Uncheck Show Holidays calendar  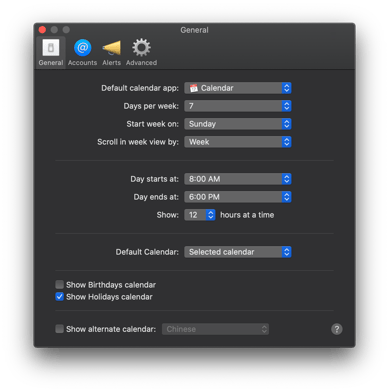point(59,297)
